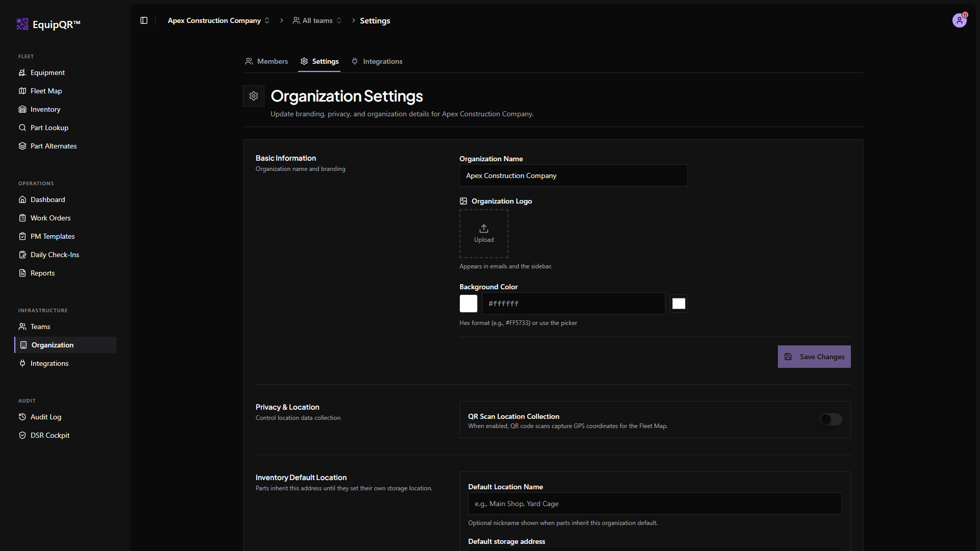This screenshot has width=980, height=551.
Task: Click the Default storage address label
Action: tap(506, 541)
